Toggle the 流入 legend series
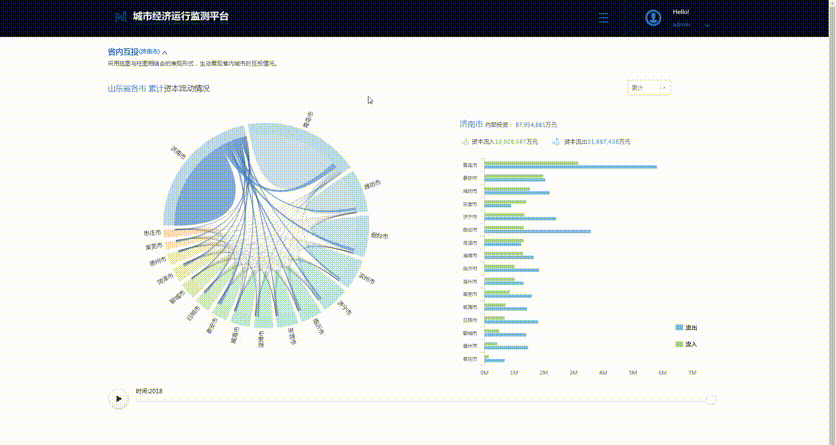This screenshot has width=836, height=445. 686,344
